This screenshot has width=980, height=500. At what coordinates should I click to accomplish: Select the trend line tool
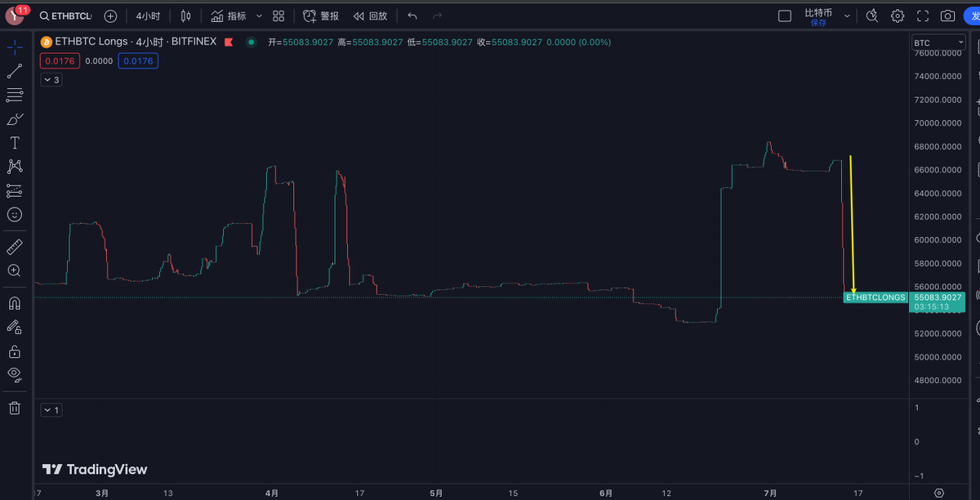pos(15,71)
